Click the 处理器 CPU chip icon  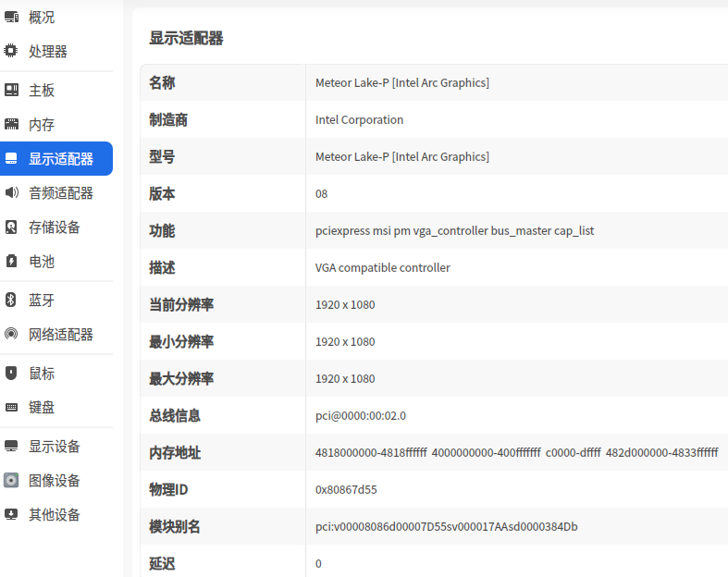[11, 51]
